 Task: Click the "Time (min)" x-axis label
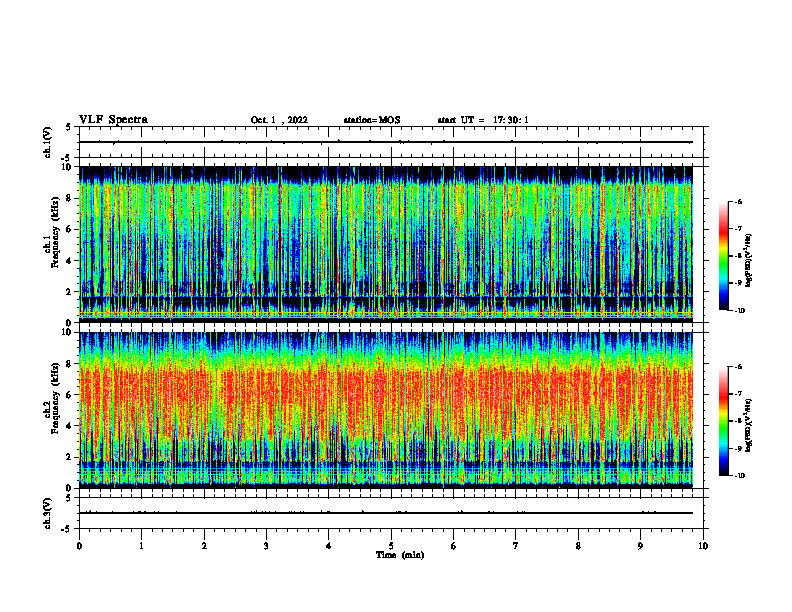[x=400, y=555]
